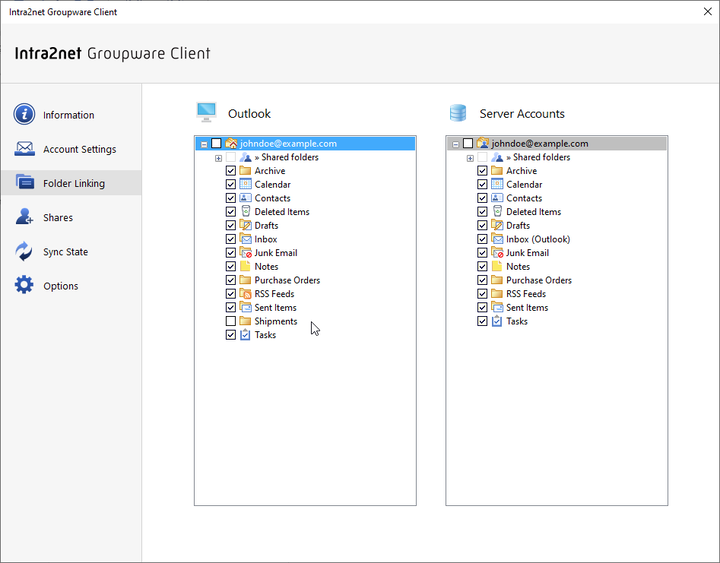Select Folder Linking in sidebar
Image resolution: width=720 pixels, height=563 pixels.
point(71,183)
